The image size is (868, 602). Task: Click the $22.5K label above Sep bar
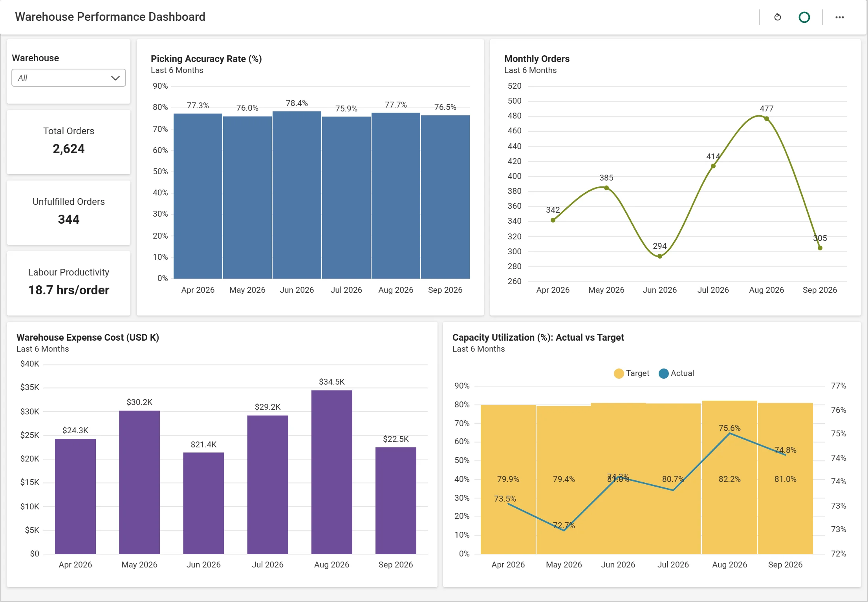click(x=396, y=439)
